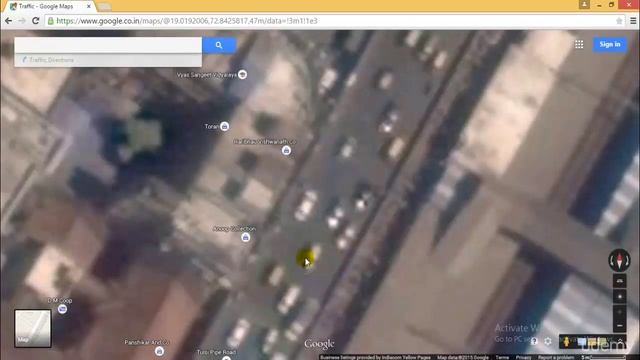
Task: Open the Google apps grid
Action: [579, 44]
